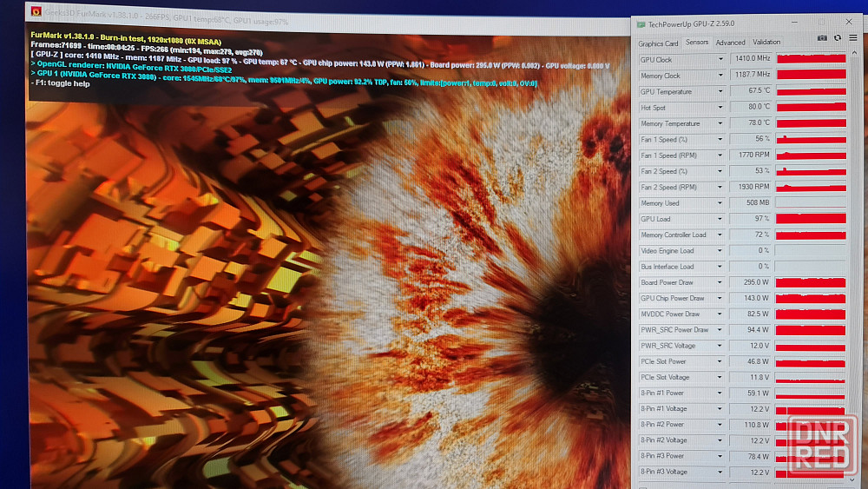Click the Memory Temperature red graph

coord(811,123)
